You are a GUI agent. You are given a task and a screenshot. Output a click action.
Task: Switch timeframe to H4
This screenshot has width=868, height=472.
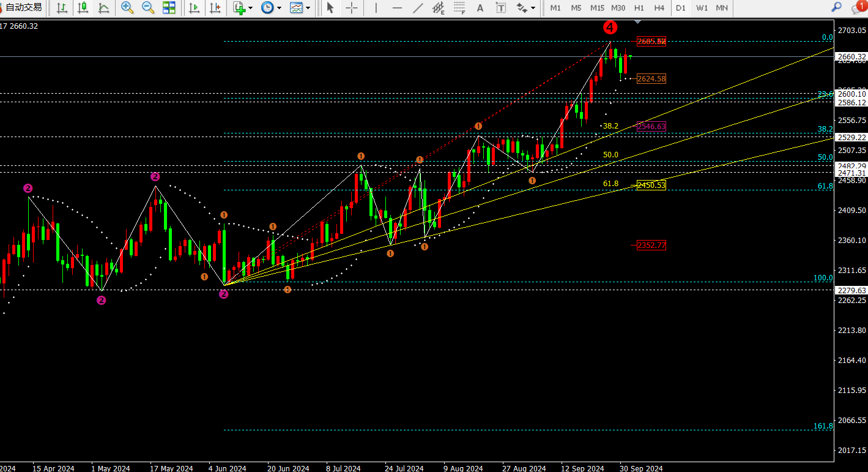(x=659, y=8)
